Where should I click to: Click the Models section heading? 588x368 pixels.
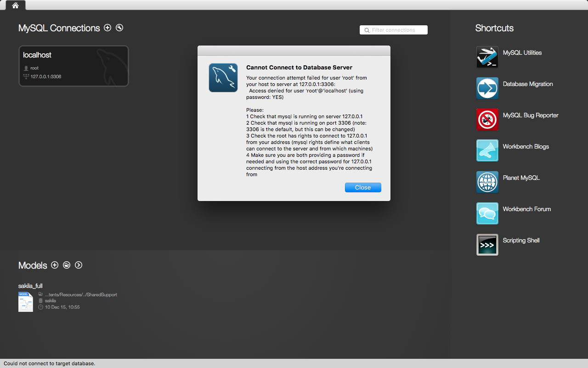(x=33, y=265)
